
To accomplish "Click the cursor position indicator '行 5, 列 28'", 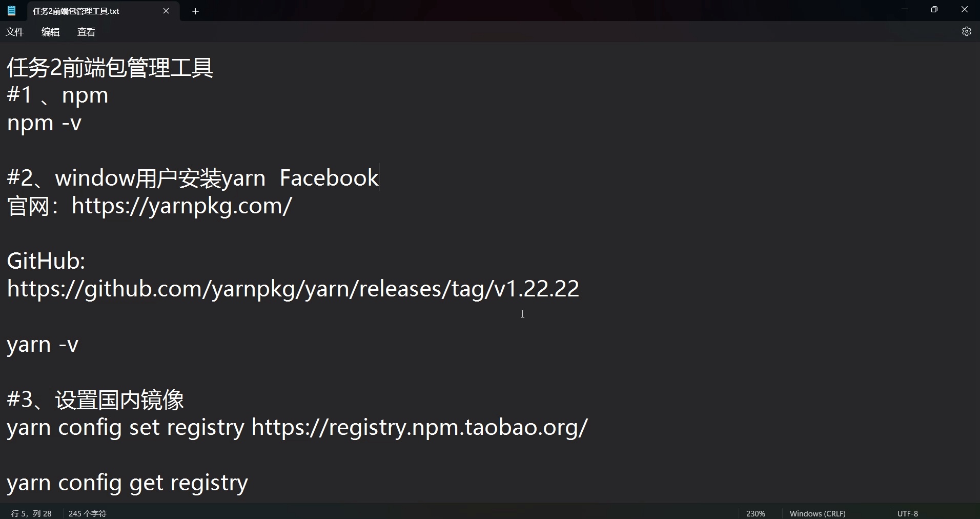I will pyautogui.click(x=31, y=513).
